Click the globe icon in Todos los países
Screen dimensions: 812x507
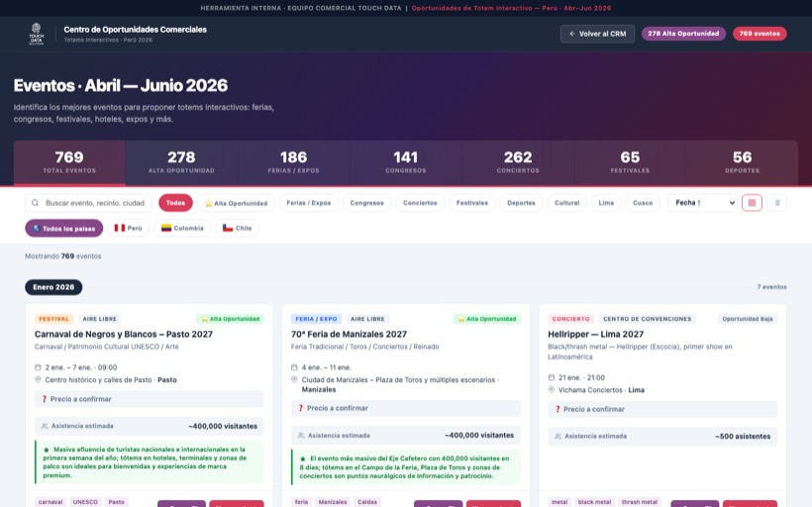[37, 229]
